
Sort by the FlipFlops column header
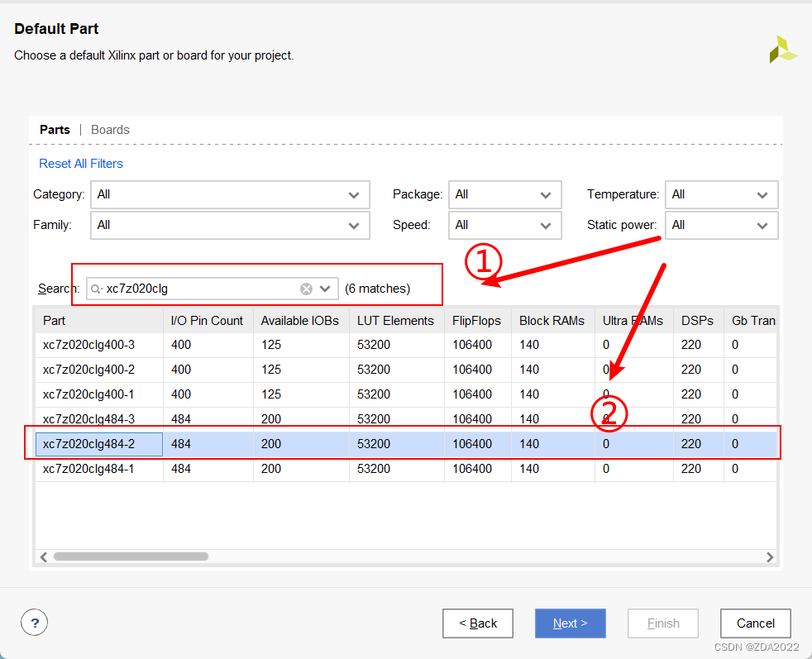click(x=477, y=321)
